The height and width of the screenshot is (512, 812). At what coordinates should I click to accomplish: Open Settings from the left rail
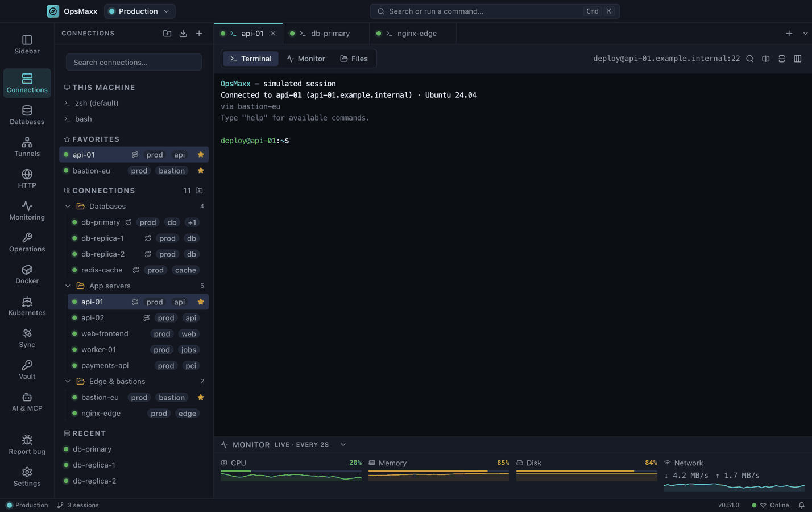(27, 477)
